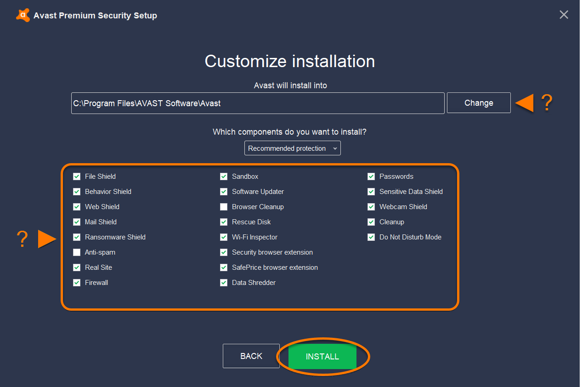This screenshot has width=588, height=387.
Task: Click the 'Customize installation' heading
Action: (x=290, y=61)
